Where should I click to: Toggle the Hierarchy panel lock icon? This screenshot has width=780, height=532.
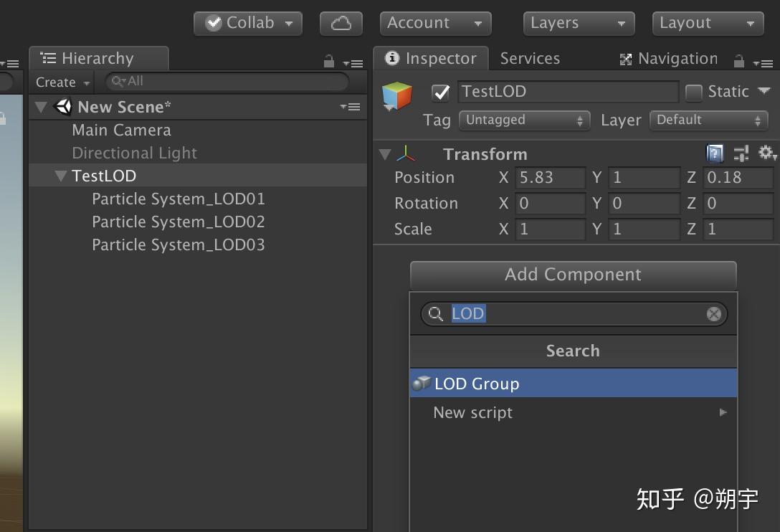click(x=329, y=62)
